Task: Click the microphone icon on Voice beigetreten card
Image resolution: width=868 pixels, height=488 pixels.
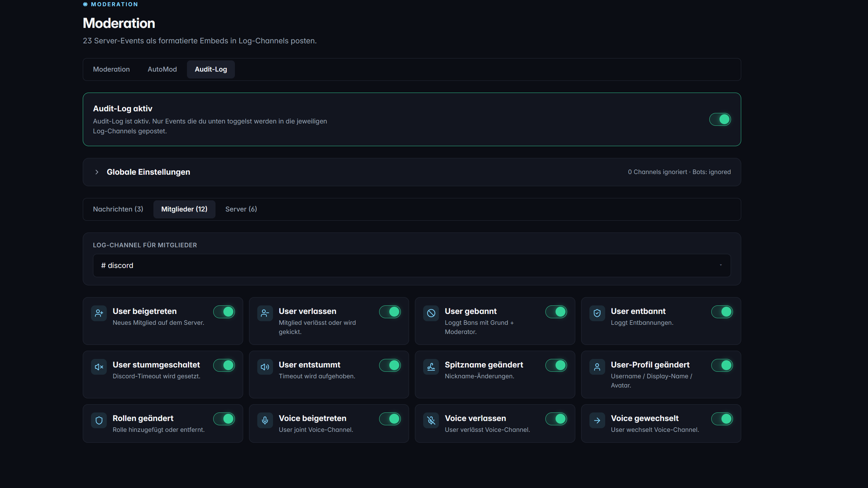Action: pos(265,420)
